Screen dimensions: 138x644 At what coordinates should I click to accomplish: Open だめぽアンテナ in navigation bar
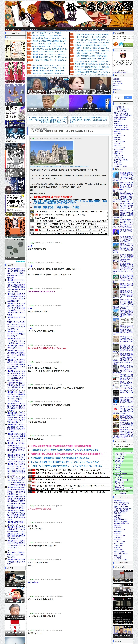36,30
